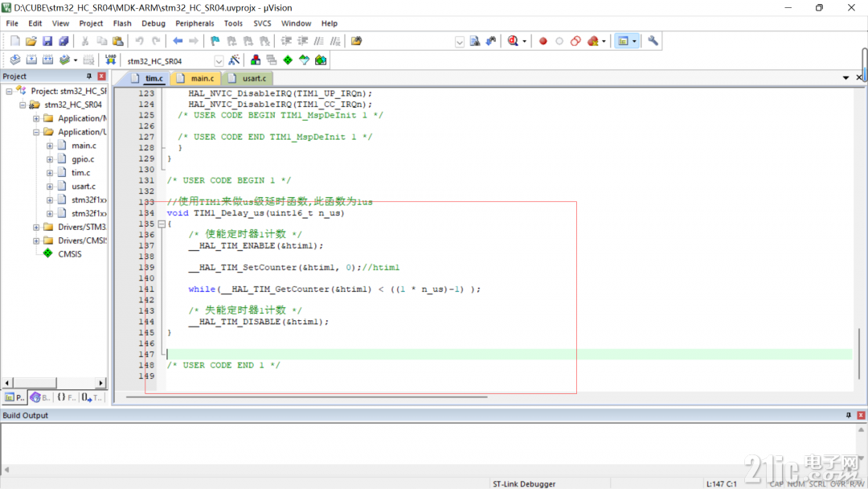Open the Find in Files dialog
The width and height of the screenshot is (868, 489).
(x=357, y=41)
